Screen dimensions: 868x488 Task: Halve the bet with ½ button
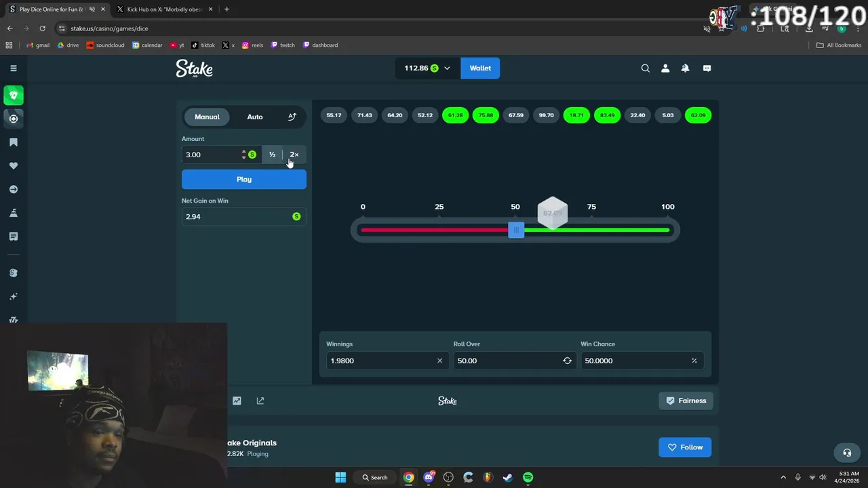(272, 155)
